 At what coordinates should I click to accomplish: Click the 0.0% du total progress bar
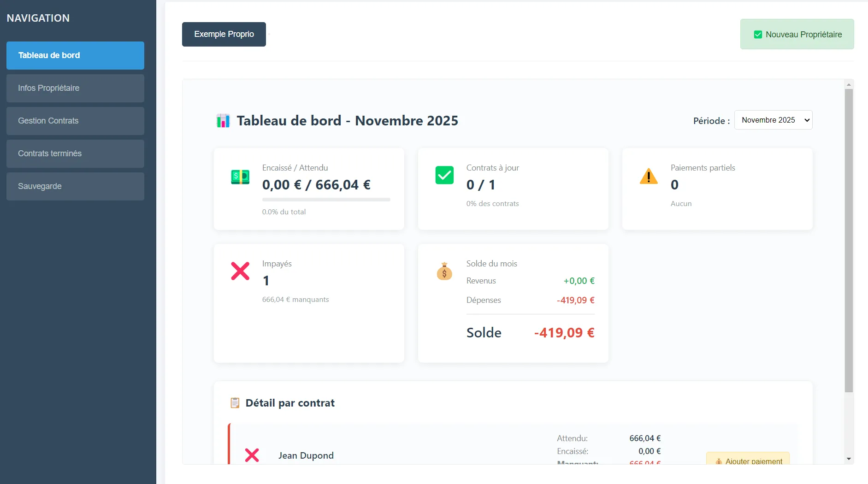click(326, 200)
